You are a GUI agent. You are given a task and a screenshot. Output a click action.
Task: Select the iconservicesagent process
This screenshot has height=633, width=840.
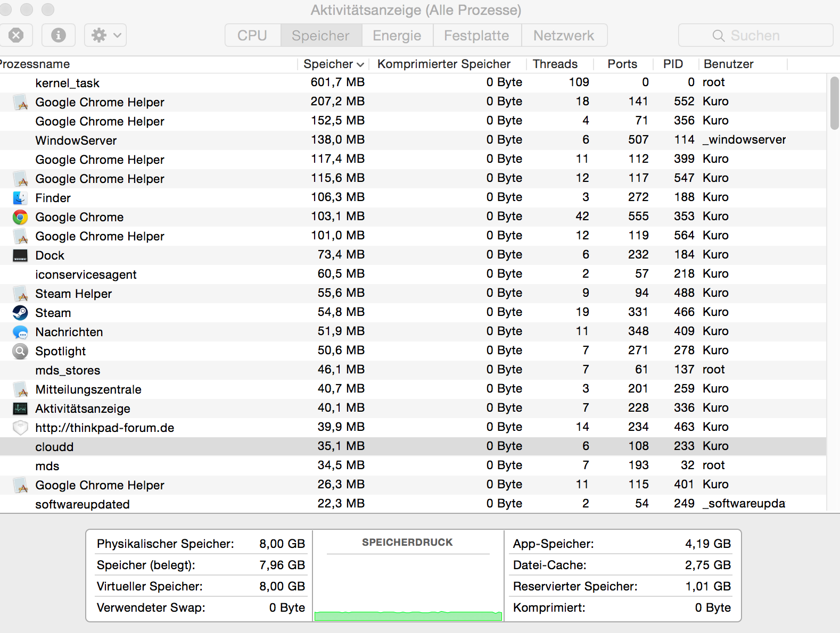413,274
